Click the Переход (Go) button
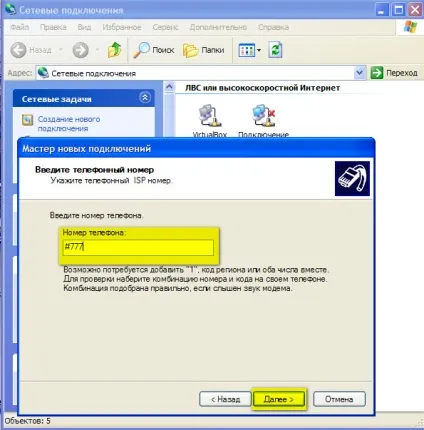Screen dimensions: 424x430 394,73
